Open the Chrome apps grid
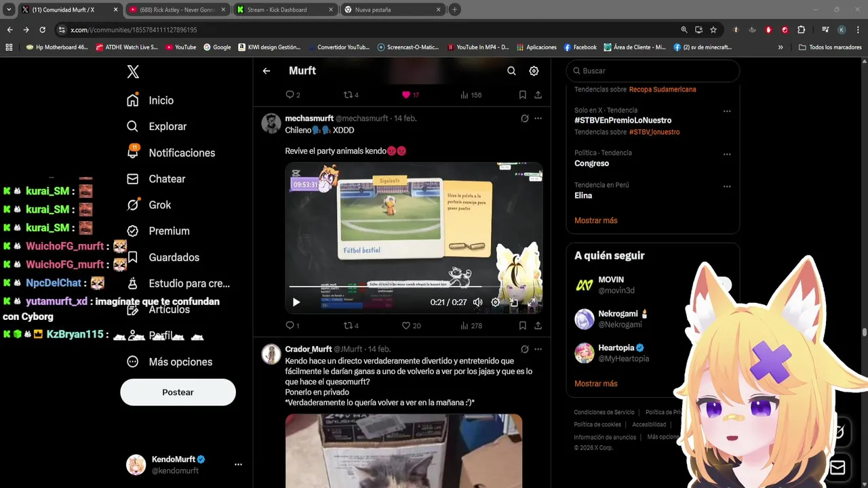The height and width of the screenshot is (488, 868). [9, 47]
